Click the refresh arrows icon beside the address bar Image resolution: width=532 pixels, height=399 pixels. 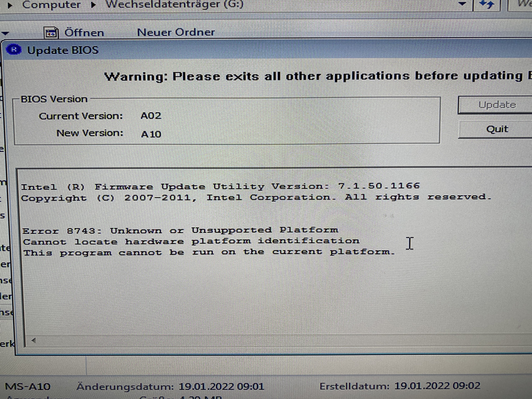pyautogui.click(x=487, y=4)
